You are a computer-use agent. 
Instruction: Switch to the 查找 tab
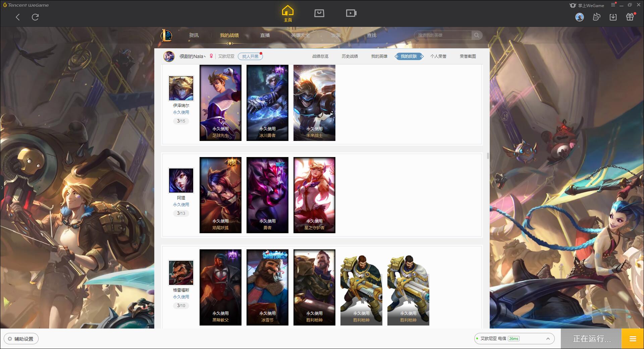click(372, 35)
